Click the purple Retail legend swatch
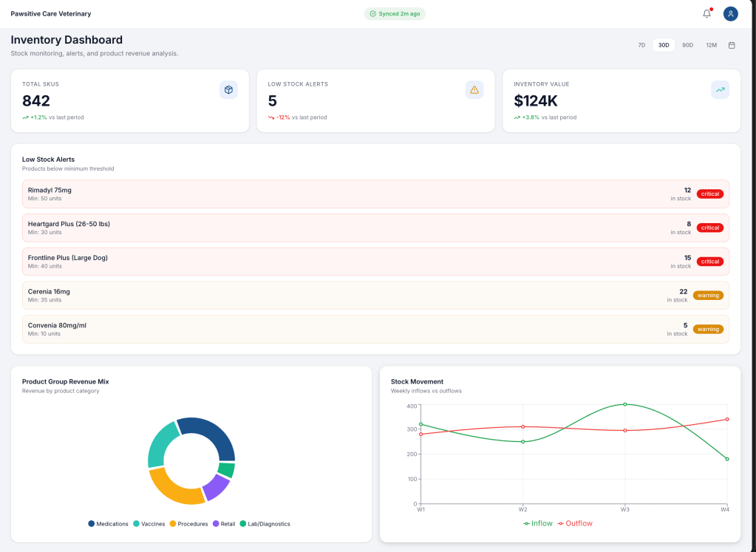Viewport: 756px width, 552px height. pyautogui.click(x=217, y=524)
